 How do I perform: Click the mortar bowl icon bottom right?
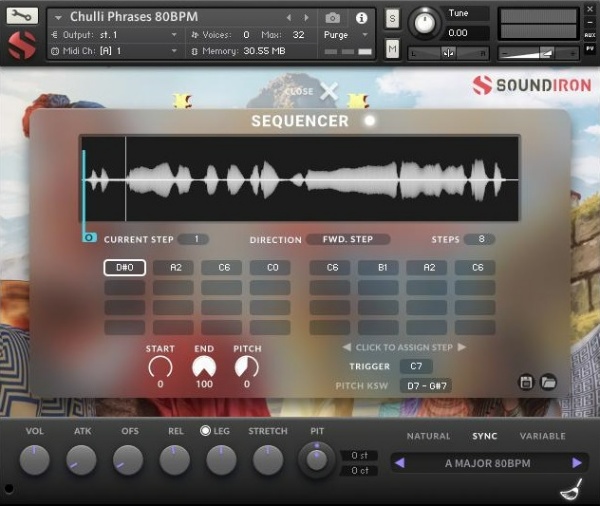click(x=571, y=490)
